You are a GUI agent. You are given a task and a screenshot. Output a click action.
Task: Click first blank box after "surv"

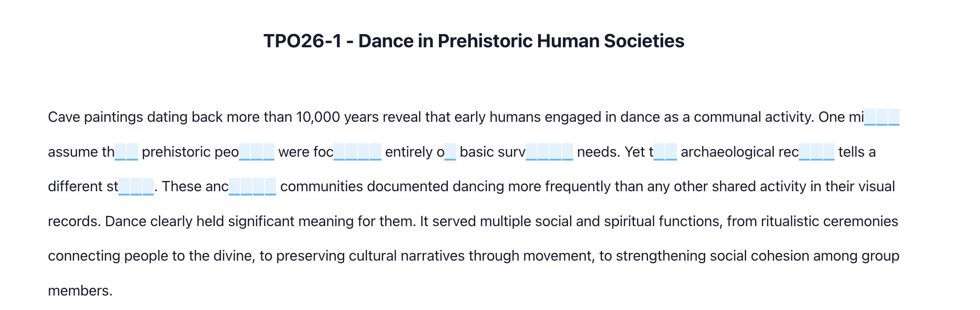(532, 152)
